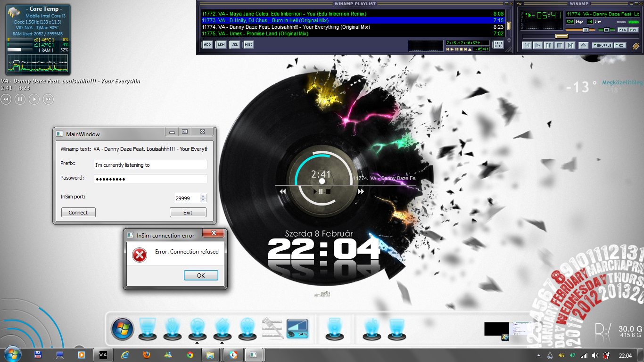Switch to the WA Winamp taskbar button
Screen dimensions: 644x362
[x=103, y=354]
